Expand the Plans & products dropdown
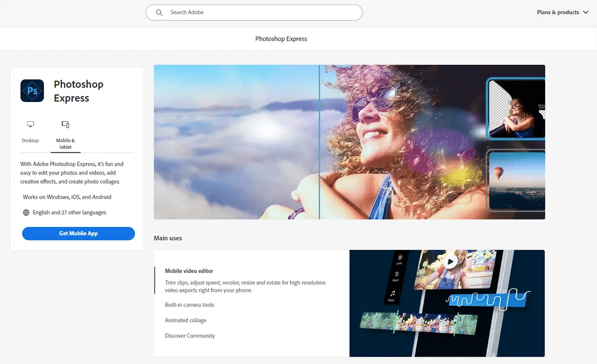The height and width of the screenshot is (364, 597). [563, 12]
